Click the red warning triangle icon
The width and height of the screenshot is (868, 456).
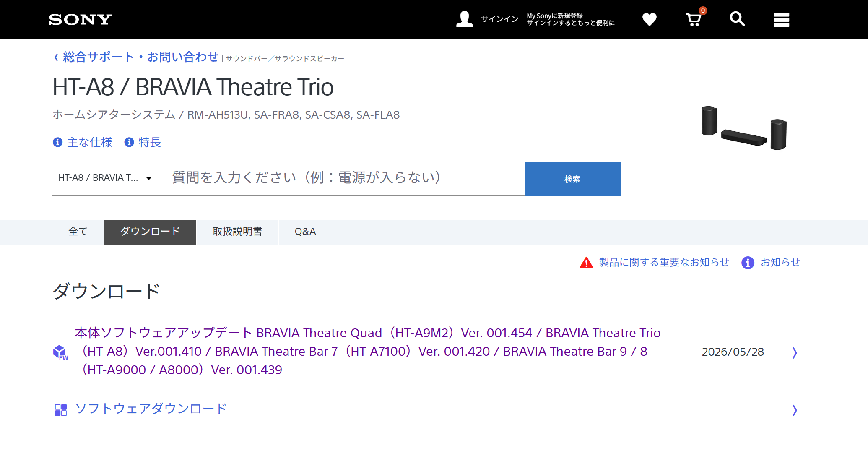[586, 263]
